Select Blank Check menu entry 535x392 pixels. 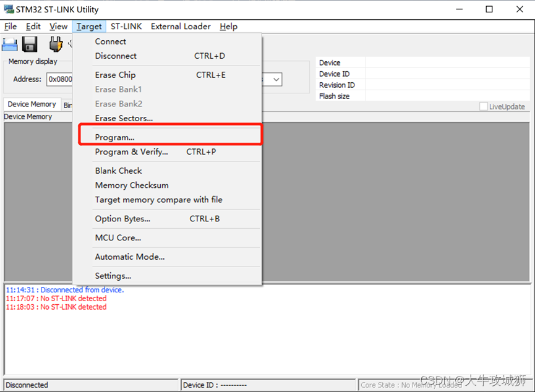[x=167, y=171]
